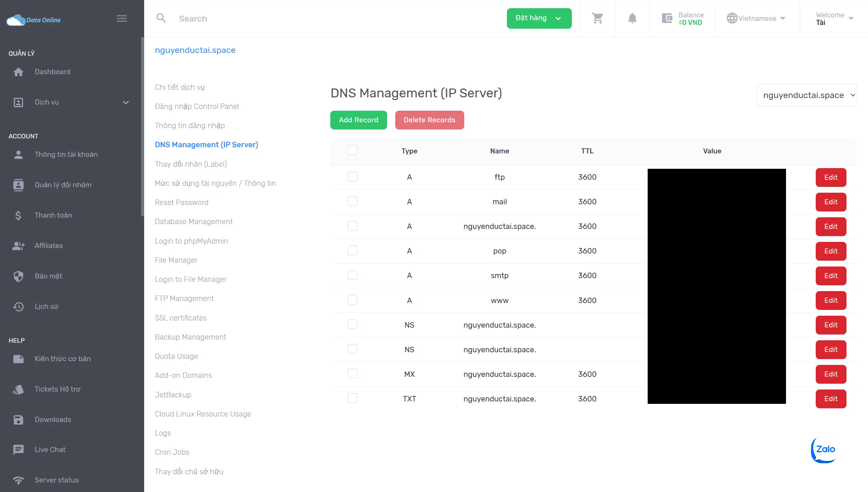This screenshot has width=868, height=492.
Task: Check the ftp record checkbox
Action: (x=352, y=177)
